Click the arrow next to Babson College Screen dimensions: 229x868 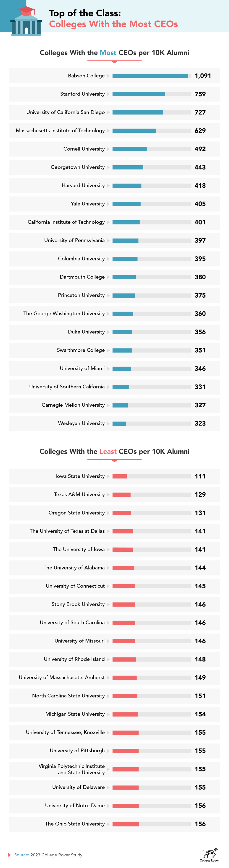(108, 76)
